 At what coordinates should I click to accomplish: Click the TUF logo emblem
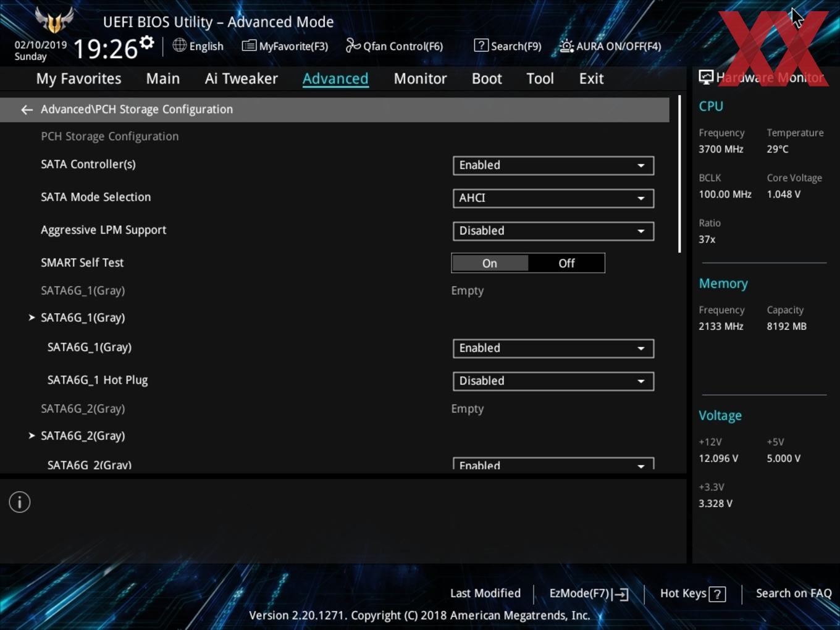click(54, 20)
